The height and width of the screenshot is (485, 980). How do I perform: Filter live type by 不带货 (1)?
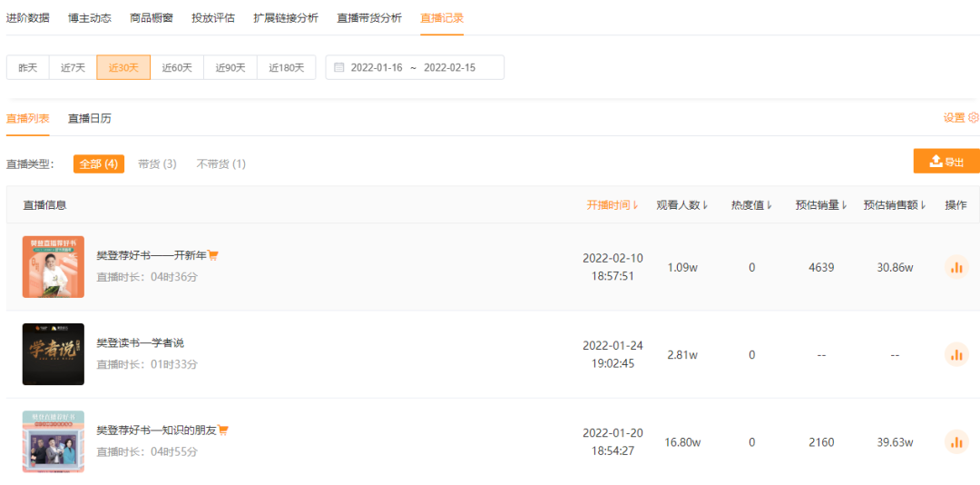(x=220, y=164)
